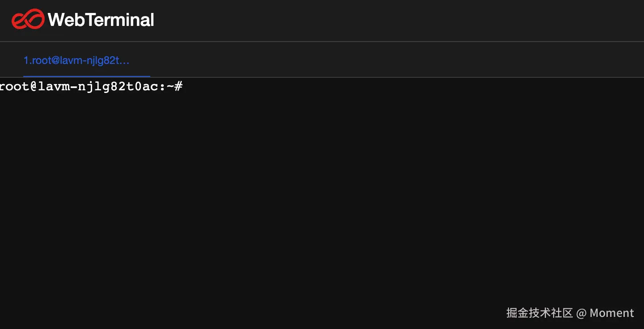Click the ellipsis at the end of the tab label
This screenshot has width=644, height=329.
pyautogui.click(x=125, y=61)
